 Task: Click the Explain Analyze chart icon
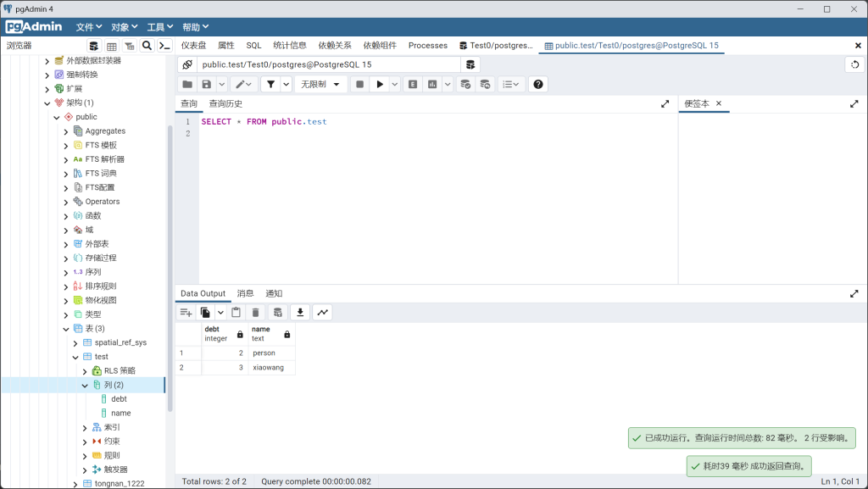(x=432, y=84)
